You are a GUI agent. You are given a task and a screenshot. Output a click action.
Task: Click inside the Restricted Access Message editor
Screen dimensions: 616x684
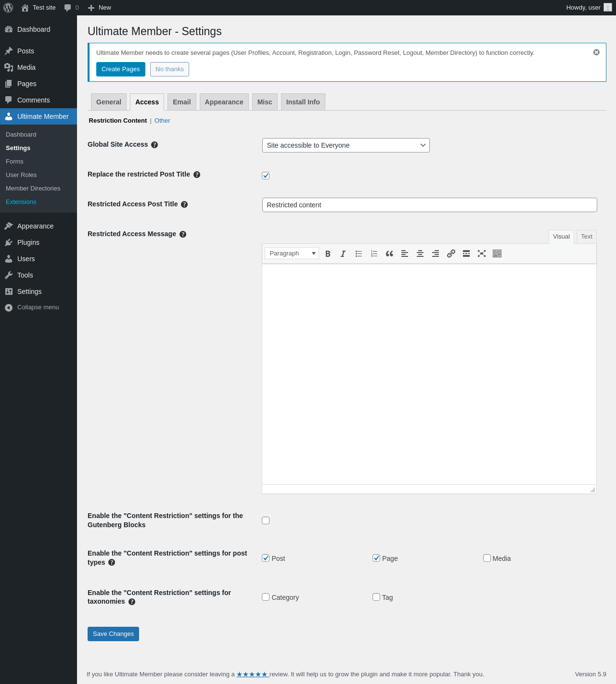pyautogui.click(x=429, y=374)
